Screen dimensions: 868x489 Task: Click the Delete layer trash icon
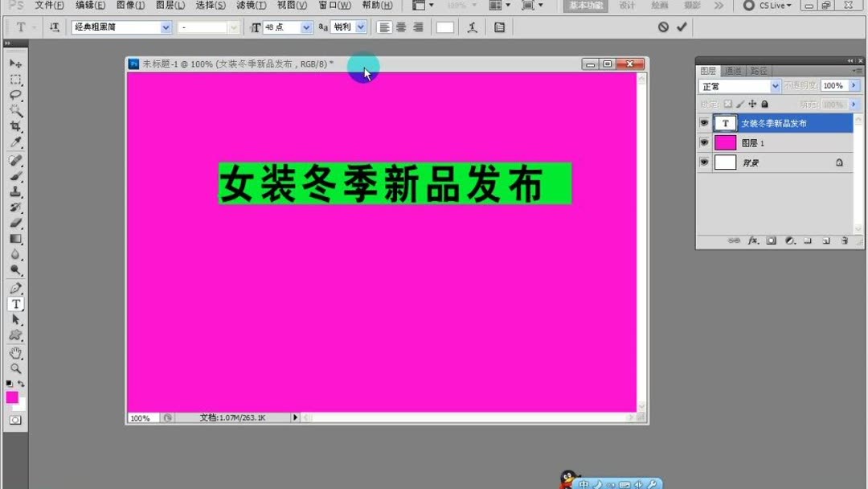pyautogui.click(x=845, y=240)
